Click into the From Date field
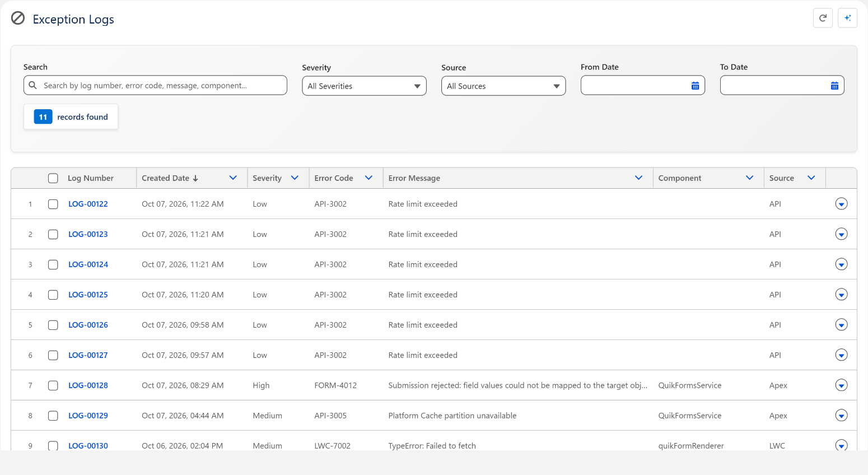Screen dimensions: 868x475 [x=643, y=85]
